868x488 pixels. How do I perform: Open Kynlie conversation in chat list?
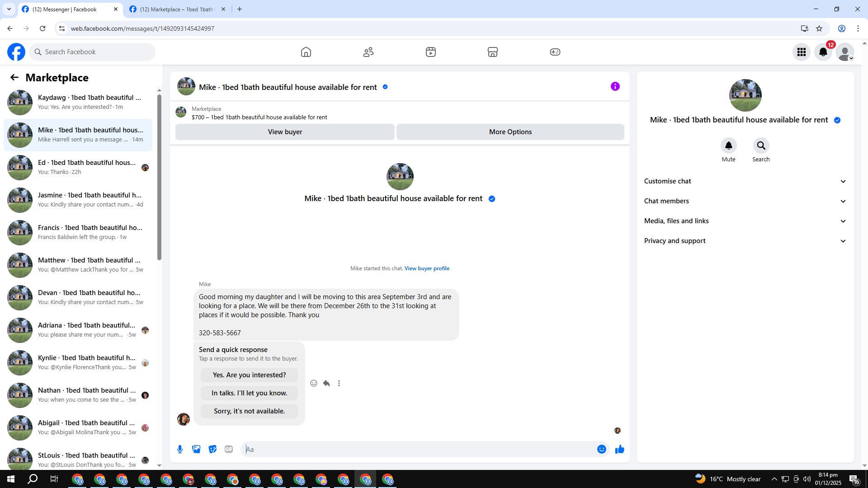tap(78, 362)
